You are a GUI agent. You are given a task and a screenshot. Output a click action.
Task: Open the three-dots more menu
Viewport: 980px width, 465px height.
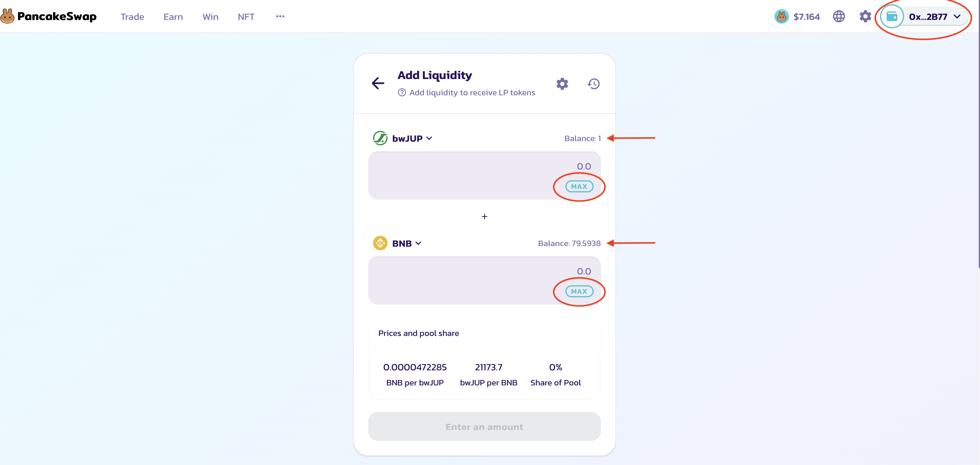coord(280,16)
